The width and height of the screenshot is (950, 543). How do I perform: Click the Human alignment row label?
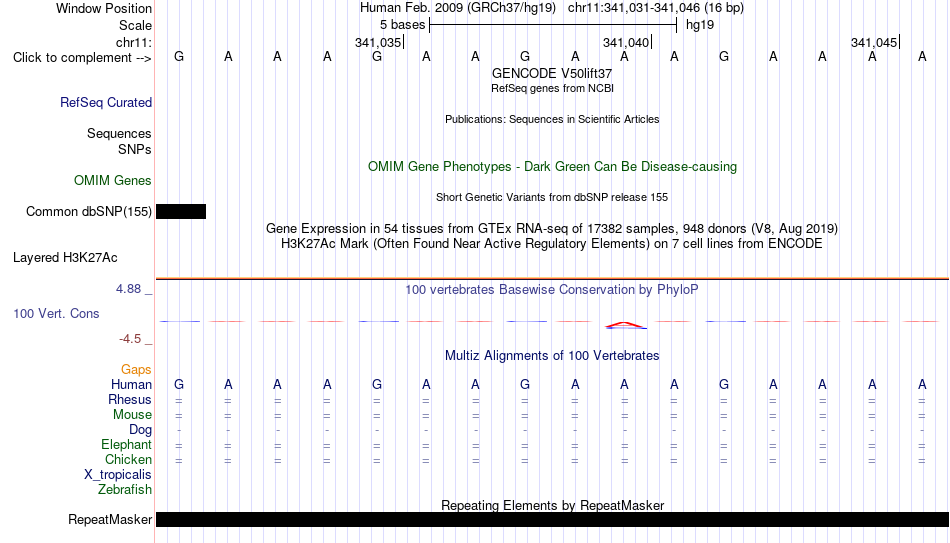coord(131,385)
